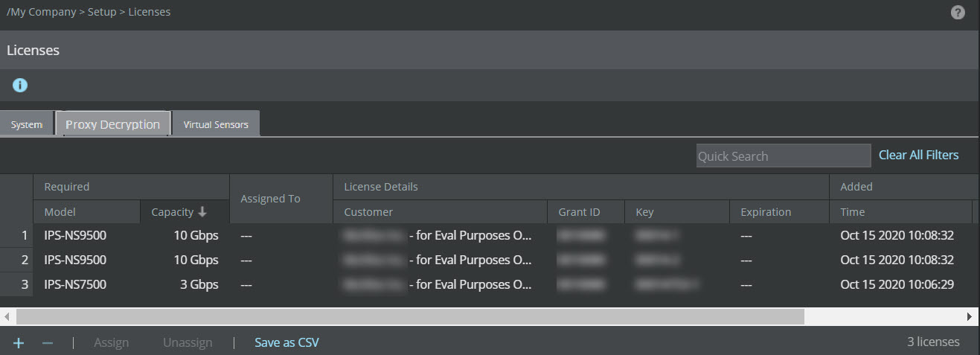Viewport: 980px width, 355px height.
Task: Click the Oct 15 2020 10:06:29 time cell
Action: coord(897,284)
